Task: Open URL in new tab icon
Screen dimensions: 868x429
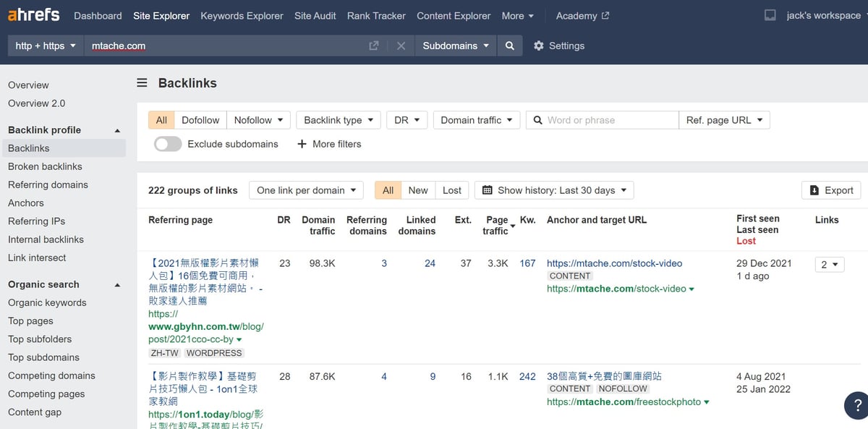Action: click(374, 46)
